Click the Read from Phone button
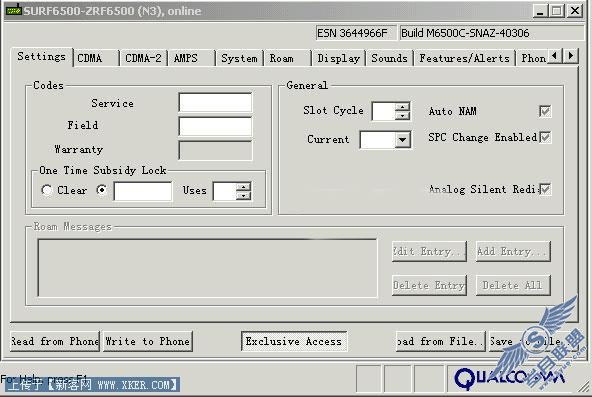Screen dimensions: 592x397 pos(55,341)
